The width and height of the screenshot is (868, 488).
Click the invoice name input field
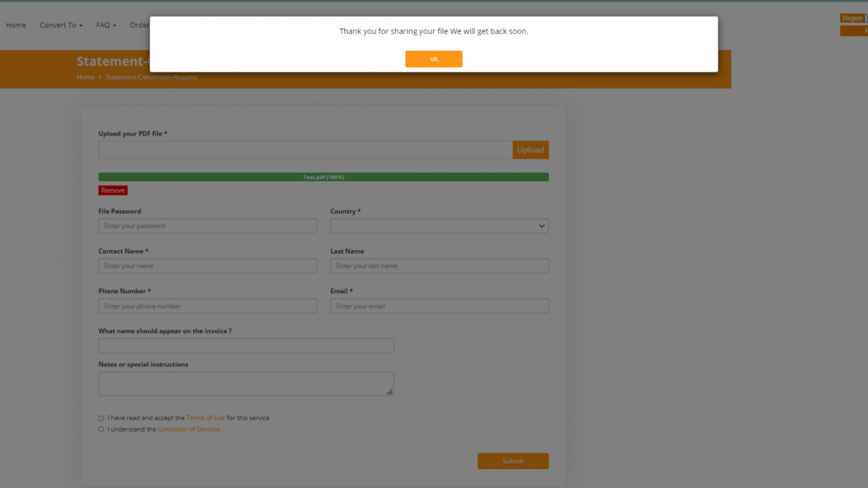[x=246, y=345]
